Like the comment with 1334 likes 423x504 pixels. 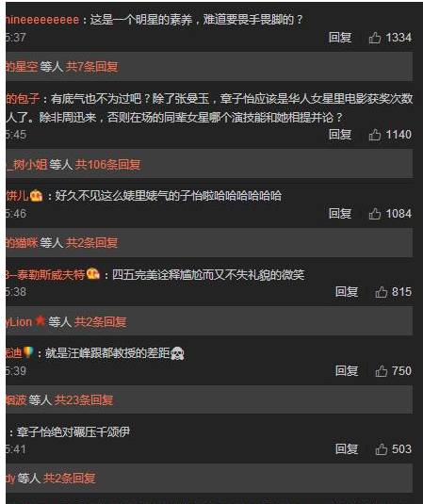375,38
